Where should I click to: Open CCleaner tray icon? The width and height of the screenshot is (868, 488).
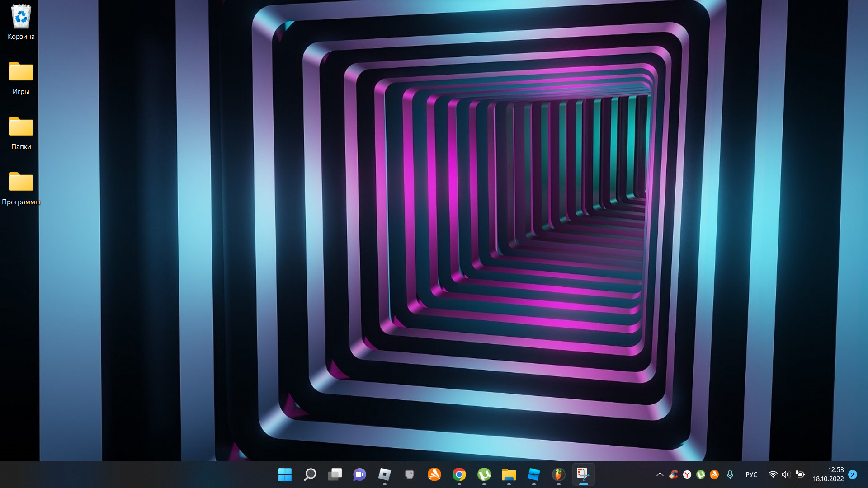[674, 474]
